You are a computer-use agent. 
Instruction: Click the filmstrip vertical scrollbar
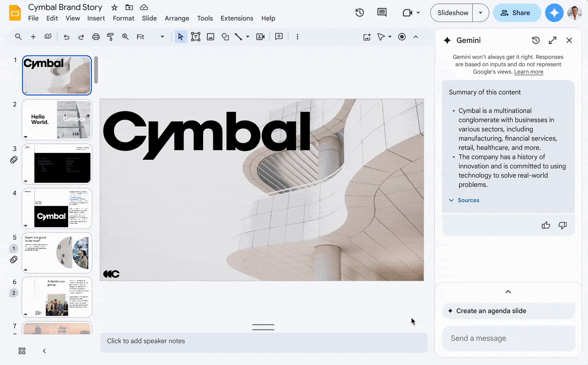(x=96, y=70)
